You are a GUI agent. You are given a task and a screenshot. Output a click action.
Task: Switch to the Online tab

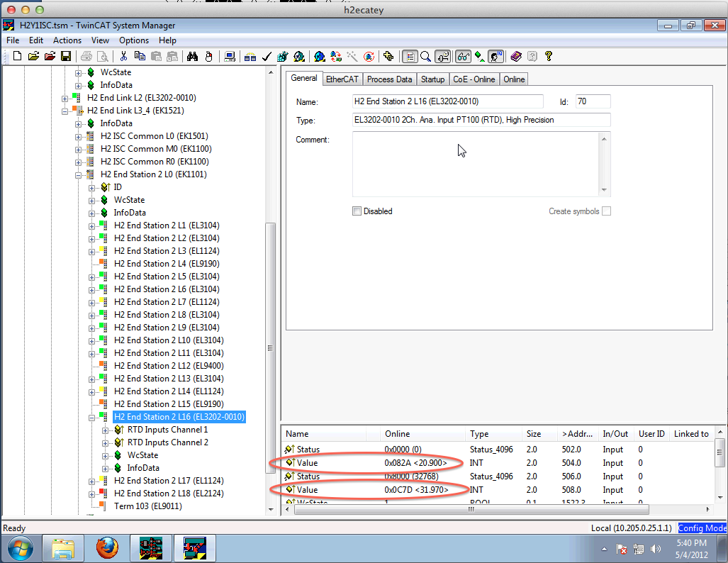[514, 79]
